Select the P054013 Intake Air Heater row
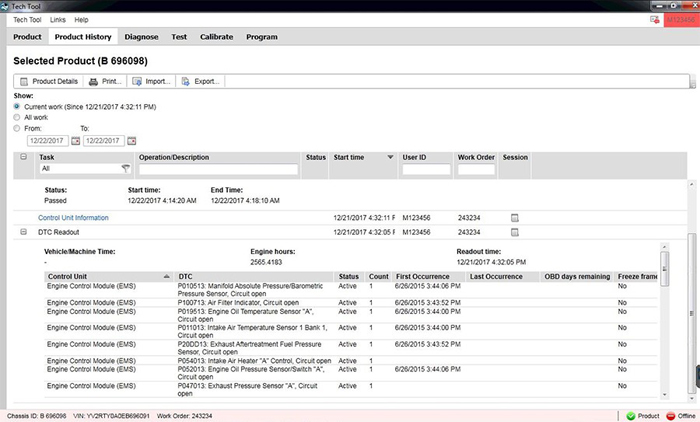This screenshot has height=422, width=700. tap(351, 360)
